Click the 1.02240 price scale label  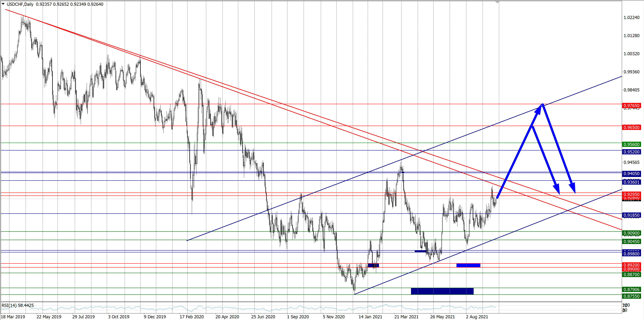631,18
